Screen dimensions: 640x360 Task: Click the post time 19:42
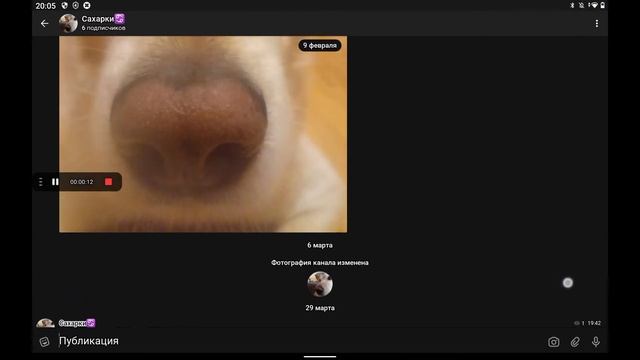(x=594, y=323)
